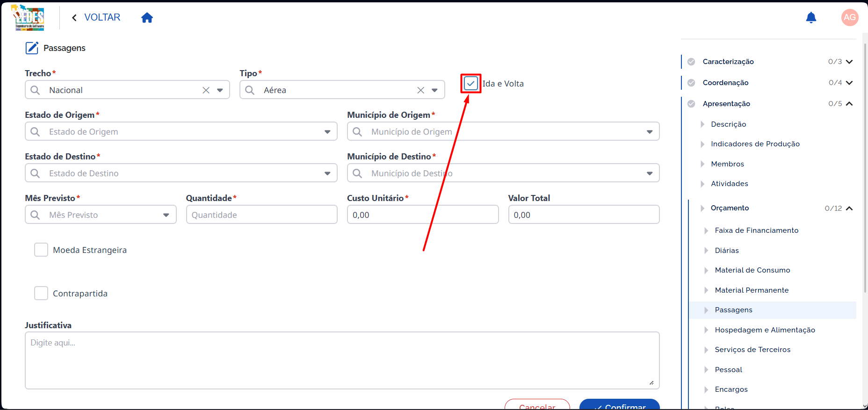Viewport: 868px width, 410px height.
Task: Toggle the Ida e Volta checkbox
Action: pos(471,84)
